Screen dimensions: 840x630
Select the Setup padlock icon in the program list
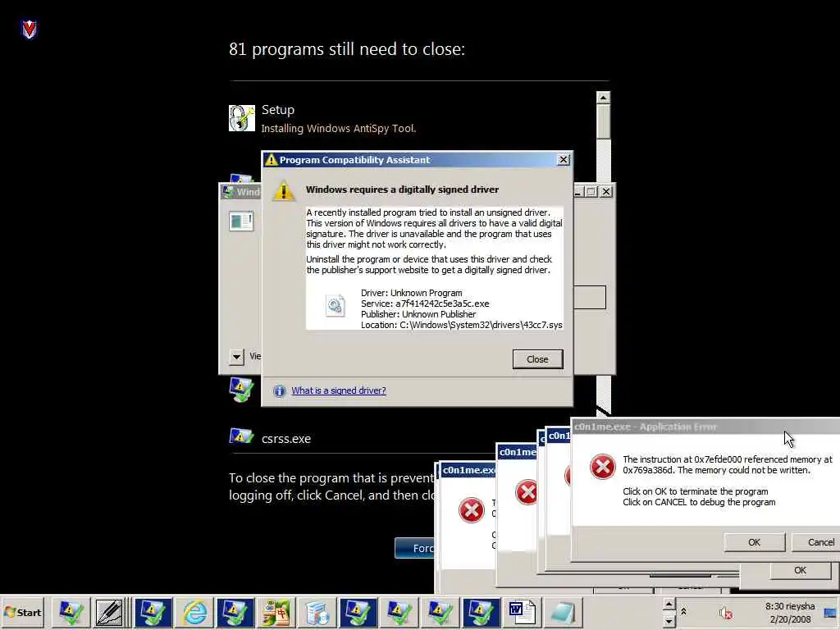coord(242,118)
